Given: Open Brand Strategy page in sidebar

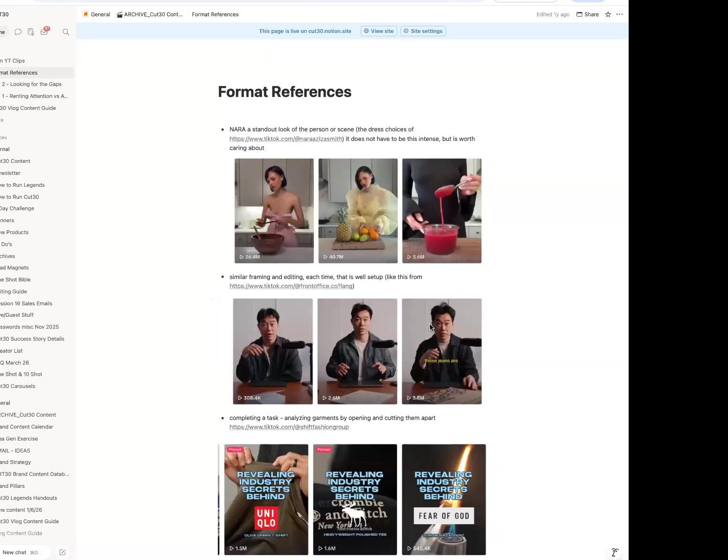Looking at the screenshot, I should (37, 462).
